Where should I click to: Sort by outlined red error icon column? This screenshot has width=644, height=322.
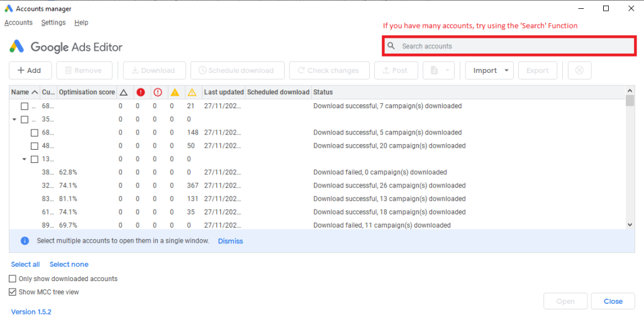click(x=158, y=93)
